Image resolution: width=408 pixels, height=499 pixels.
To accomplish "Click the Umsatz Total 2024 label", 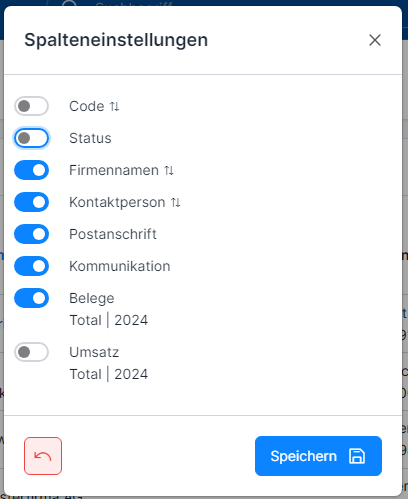I will pos(108,363).
